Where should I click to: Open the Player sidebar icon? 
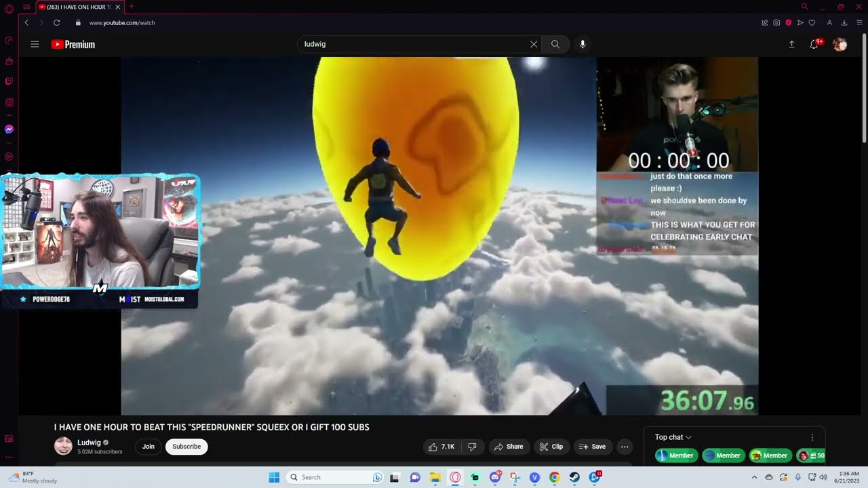(x=9, y=157)
